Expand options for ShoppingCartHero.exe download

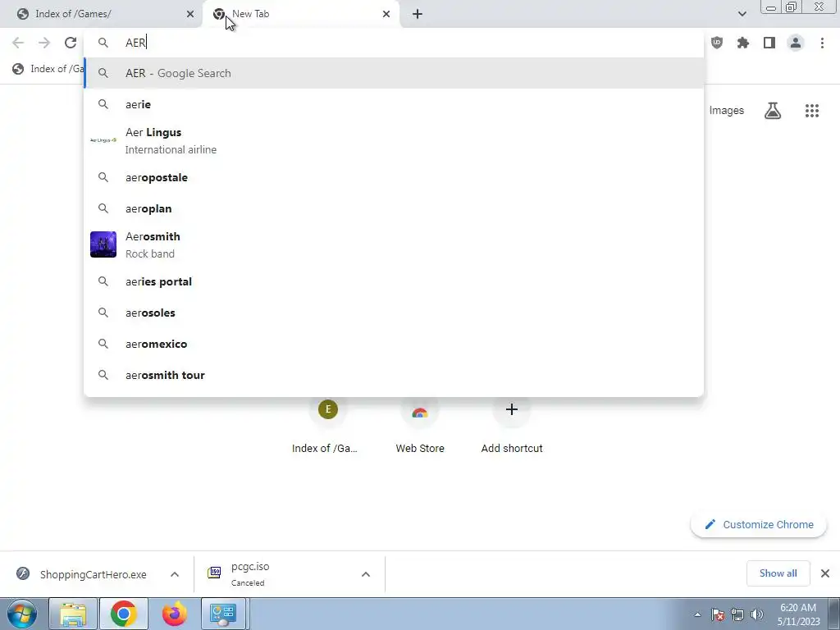[175, 574]
